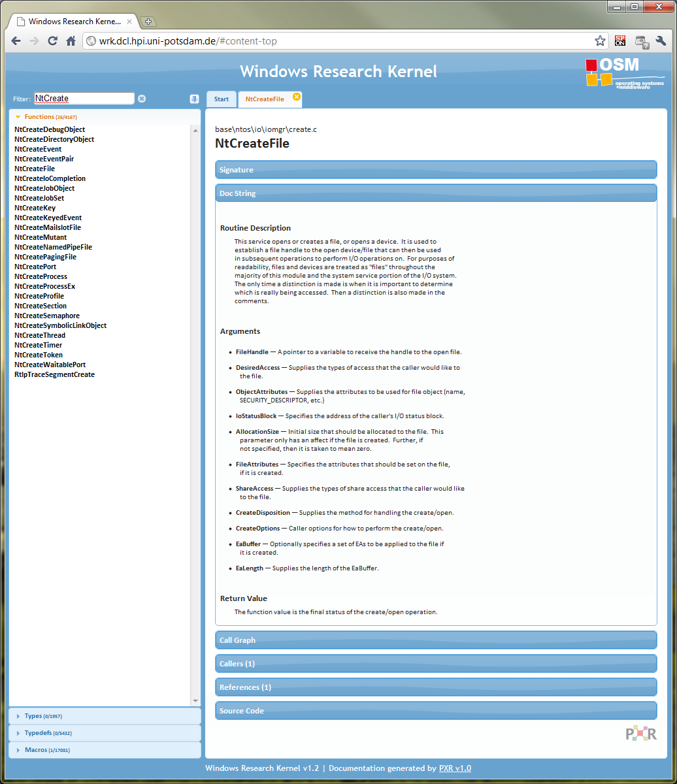Switch to the Start tab
Viewport: 677px width, 784px height.
222,99
